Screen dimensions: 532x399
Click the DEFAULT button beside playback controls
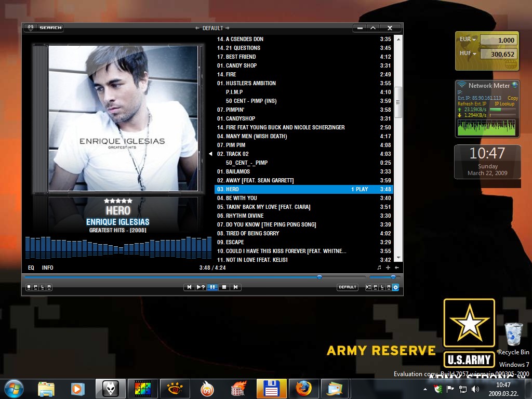(348, 287)
